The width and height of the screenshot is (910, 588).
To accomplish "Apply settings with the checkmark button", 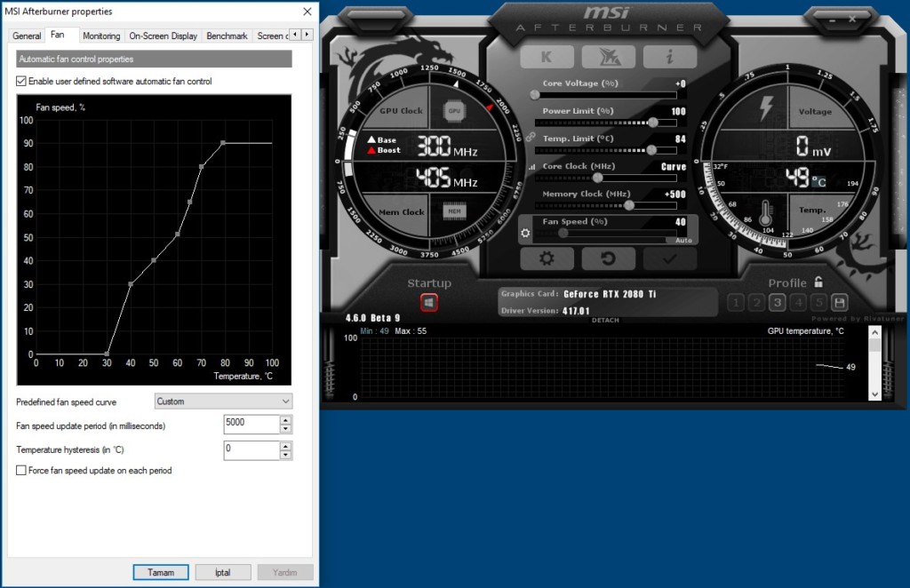I will 670,258.
